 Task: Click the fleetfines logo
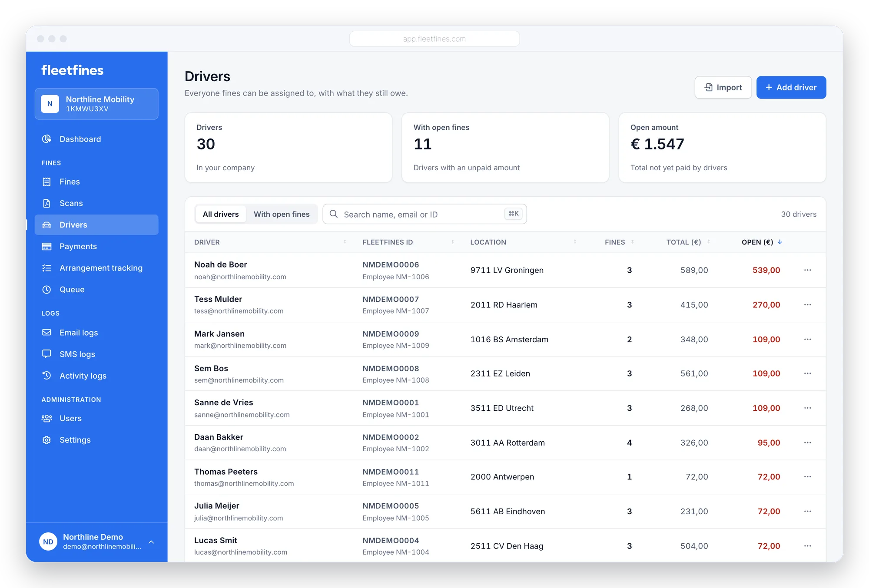click(73, 70)
